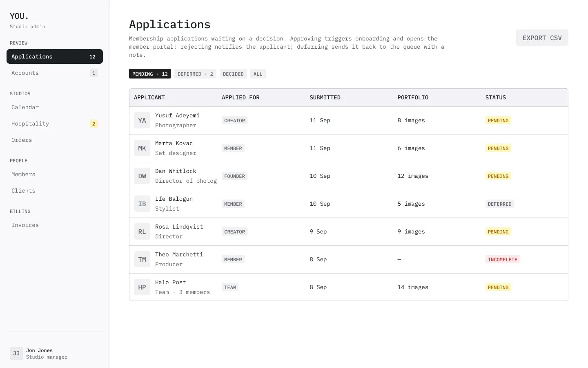Click Ife Balogun's name in the table

pyautogui.click(x=174, y=199)
